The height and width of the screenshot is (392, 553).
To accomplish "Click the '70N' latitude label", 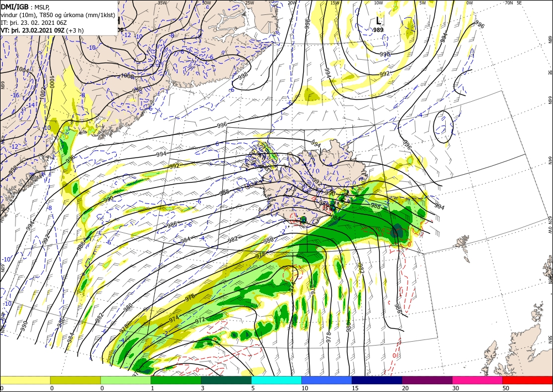I will [x=509, y=3].
